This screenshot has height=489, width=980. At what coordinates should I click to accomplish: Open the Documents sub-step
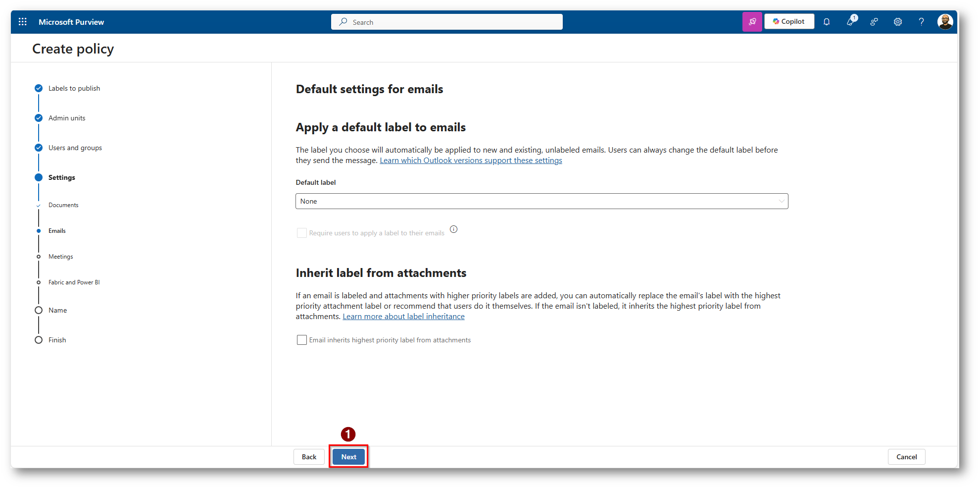pyautogui.click(x=63, y=205)
